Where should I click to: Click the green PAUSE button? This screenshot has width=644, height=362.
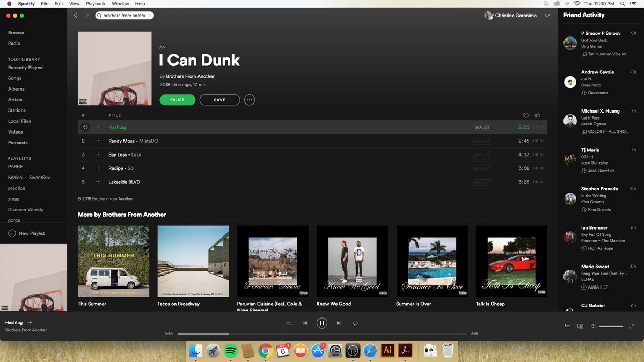[x=177, y=100]
